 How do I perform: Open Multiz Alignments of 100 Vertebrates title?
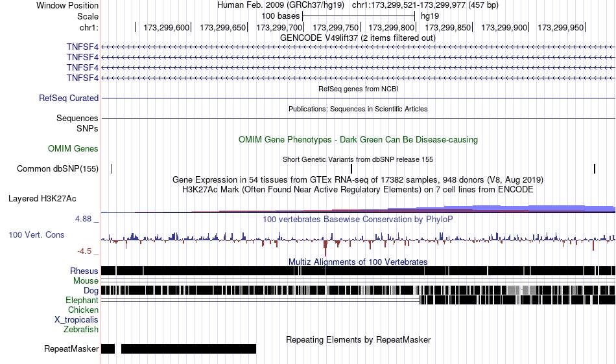coord(358,262)
